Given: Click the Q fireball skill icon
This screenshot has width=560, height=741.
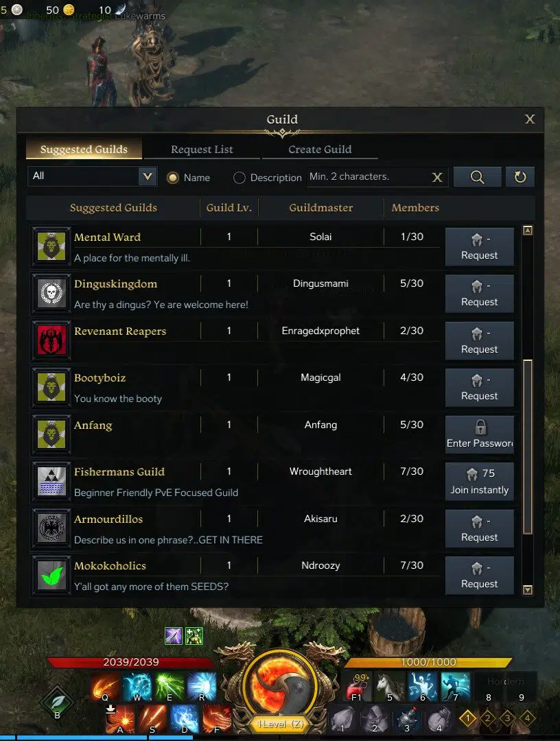Looking at the screenshot, I should point(105,686).
